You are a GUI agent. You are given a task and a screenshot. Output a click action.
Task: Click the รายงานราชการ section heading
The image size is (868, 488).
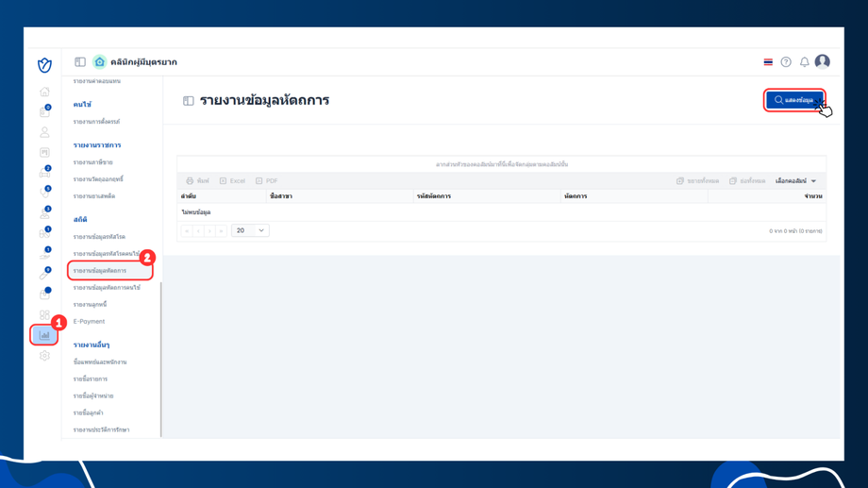tap(97, 145)
